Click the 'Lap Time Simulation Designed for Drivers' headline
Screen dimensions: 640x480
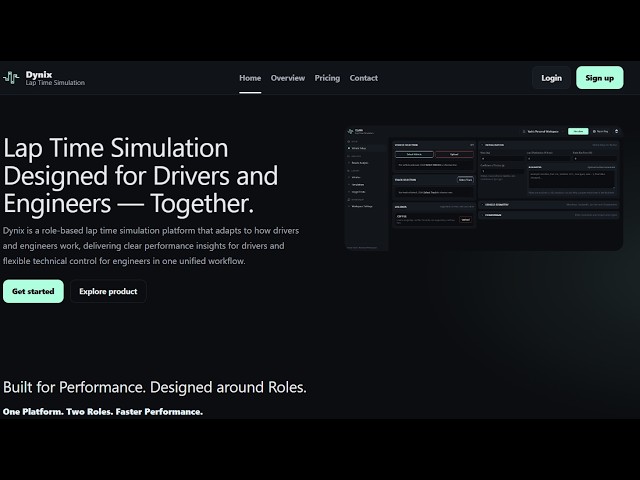pyautogui.click(x=141, y=176)
